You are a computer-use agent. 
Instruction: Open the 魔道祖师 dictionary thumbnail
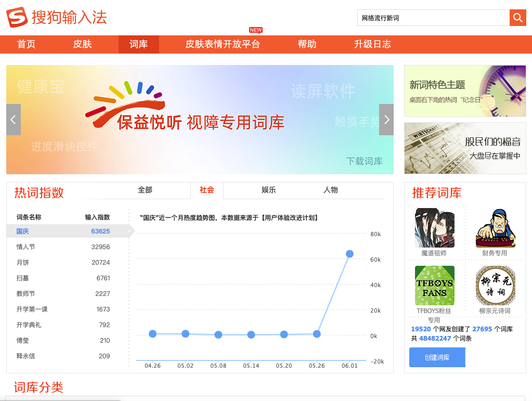[x=434, y=228]
